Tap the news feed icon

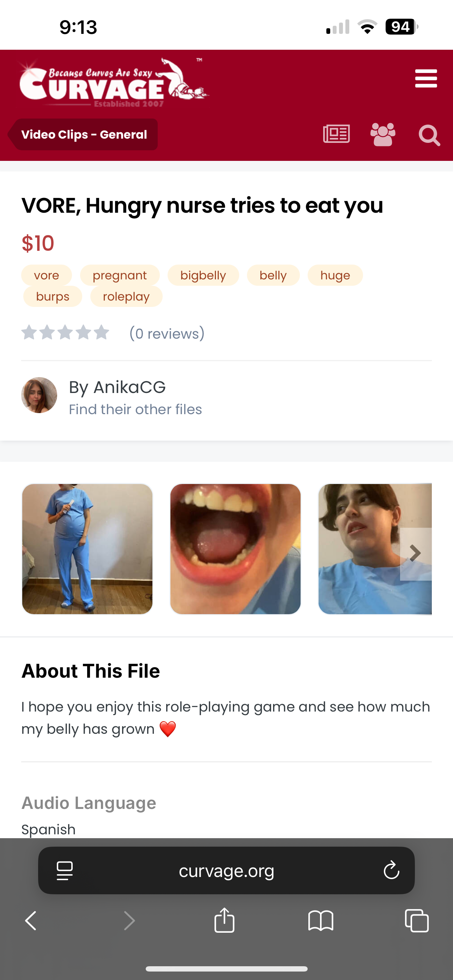(336, 134)
